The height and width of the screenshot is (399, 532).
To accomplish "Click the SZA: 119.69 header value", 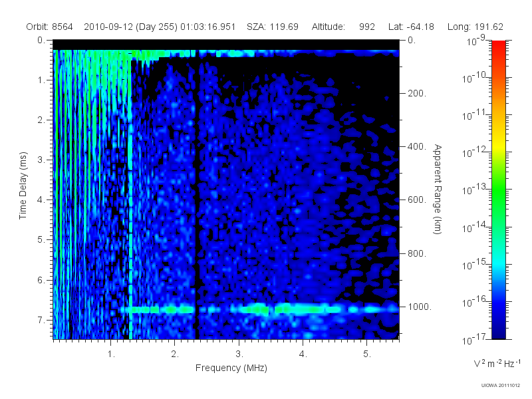I will [x=273, y=27].
